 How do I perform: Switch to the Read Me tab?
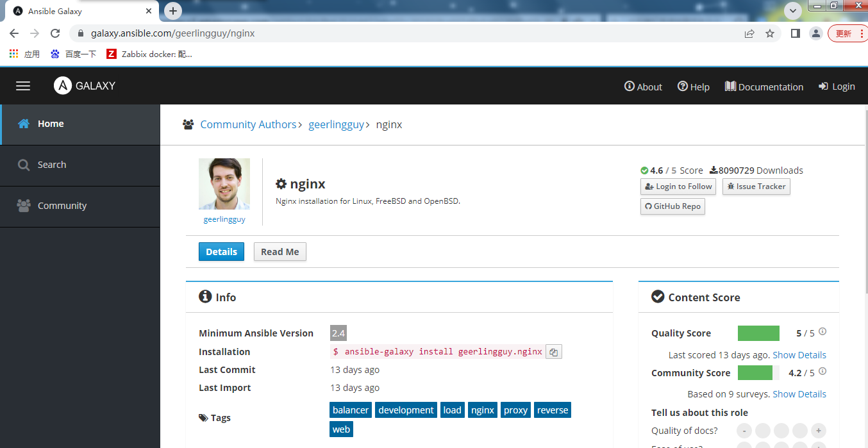pos(280,252)
